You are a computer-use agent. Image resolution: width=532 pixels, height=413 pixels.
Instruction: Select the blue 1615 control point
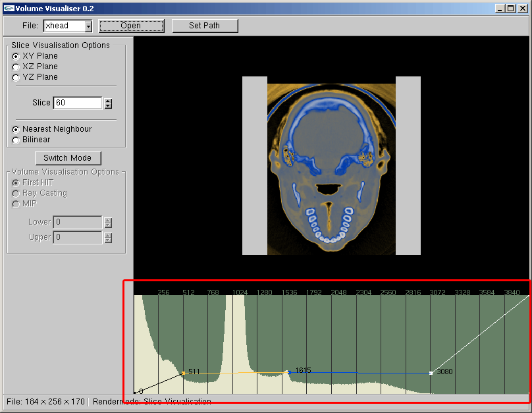289,373
